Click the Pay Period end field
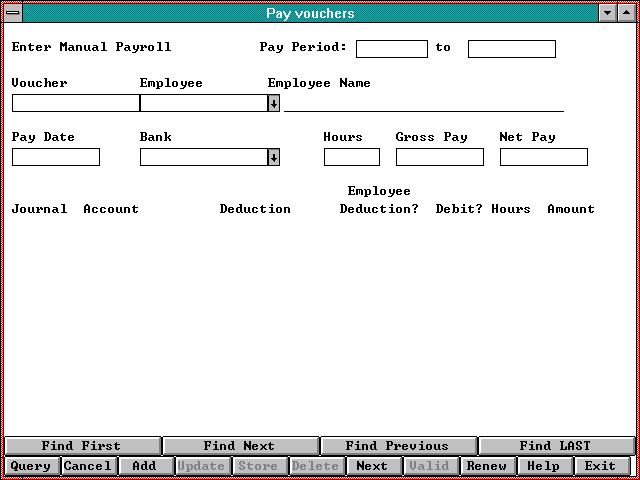 tap(511, 49)
